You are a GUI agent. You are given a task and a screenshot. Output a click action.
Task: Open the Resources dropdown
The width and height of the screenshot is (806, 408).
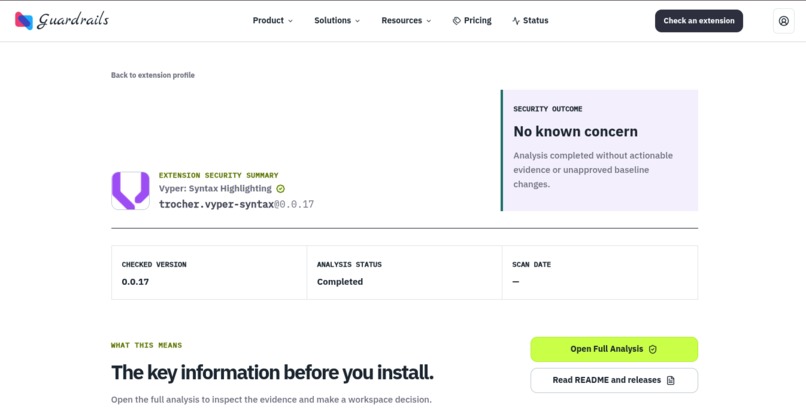coord(406,21)
